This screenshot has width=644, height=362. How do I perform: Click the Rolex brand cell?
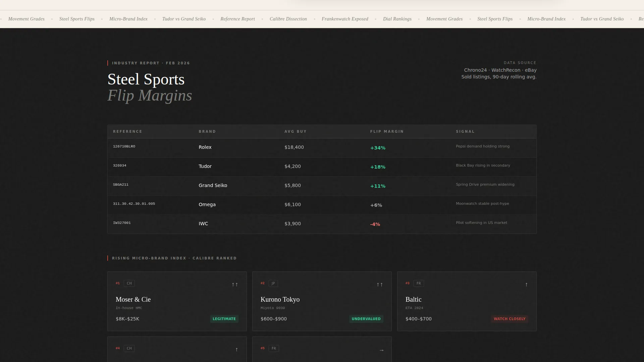point(205,147)
